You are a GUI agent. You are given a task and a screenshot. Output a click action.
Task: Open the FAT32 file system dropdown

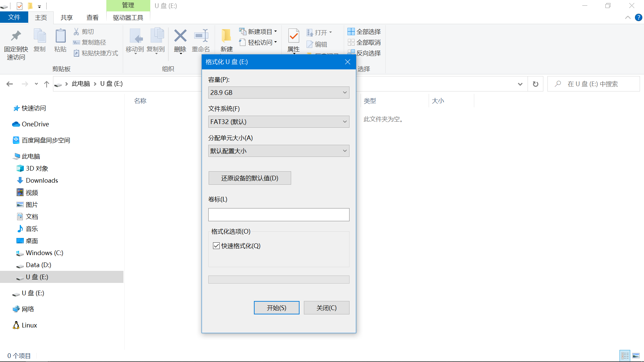[x=278, y=122]
